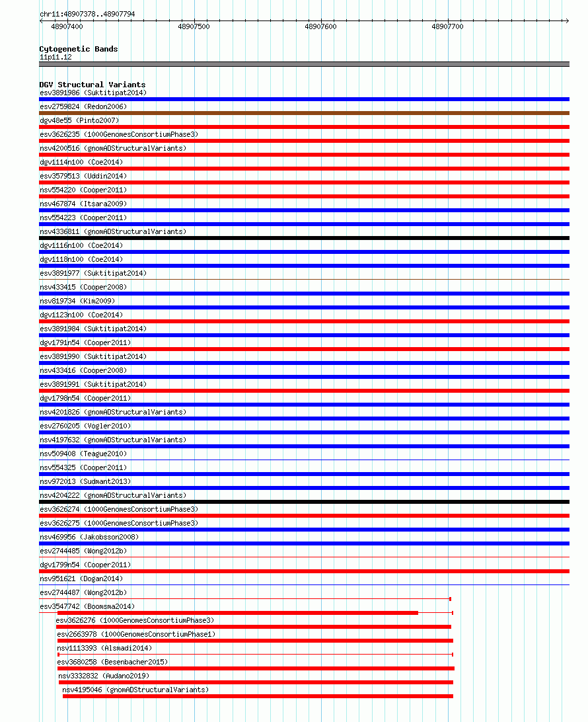Image resolution: width=588 pixels, height=722 pixels.
Task: Click the esv2760205 (Vogler2010) label
Action: pyautogui.click(x=86, y=426)
